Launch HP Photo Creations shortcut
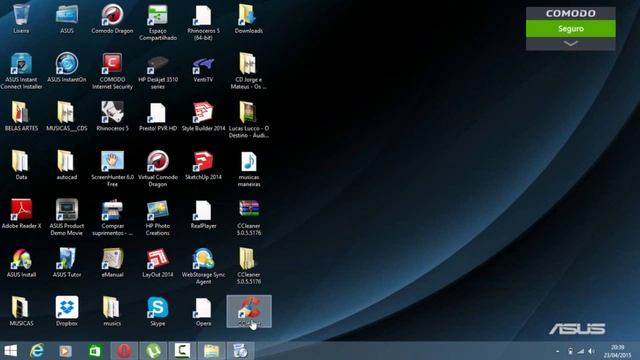Image resolution: width=640 pixels, height=360 pixels. coord(158,217)
